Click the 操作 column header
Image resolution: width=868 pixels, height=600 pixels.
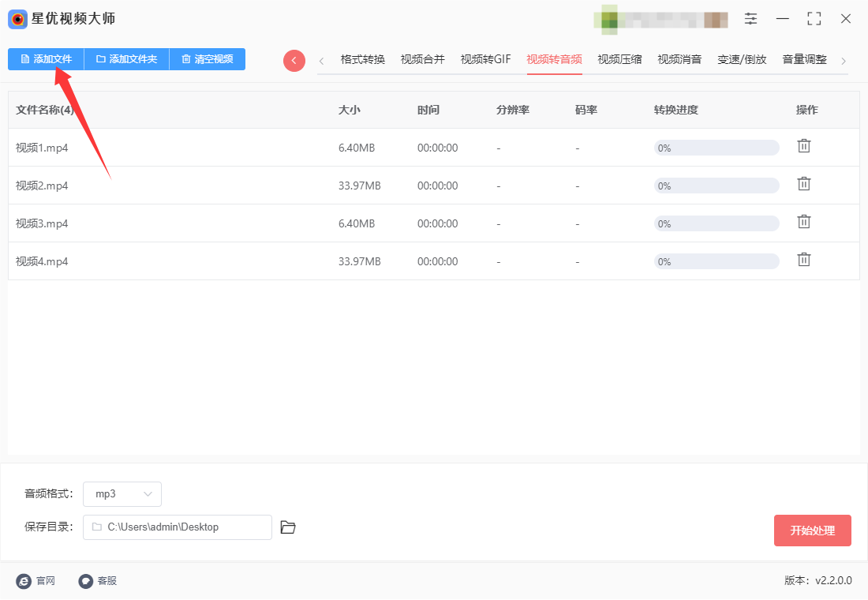click(x=806, y=111)
